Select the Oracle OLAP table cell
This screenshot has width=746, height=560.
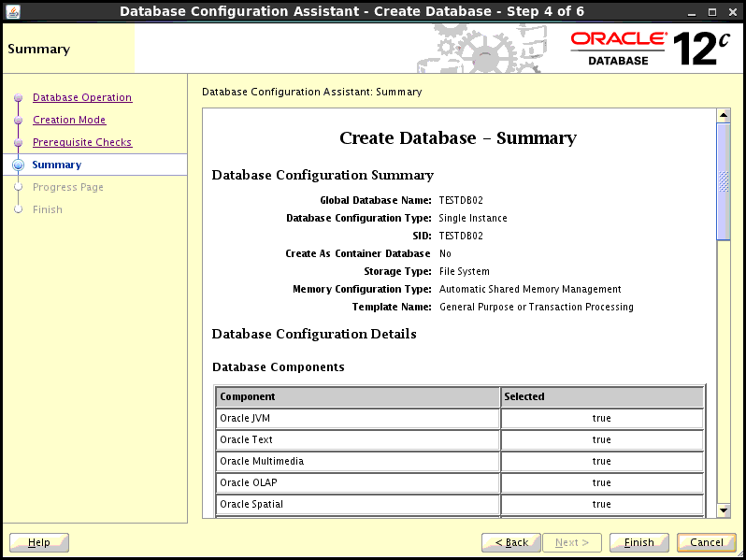point(357,482)
